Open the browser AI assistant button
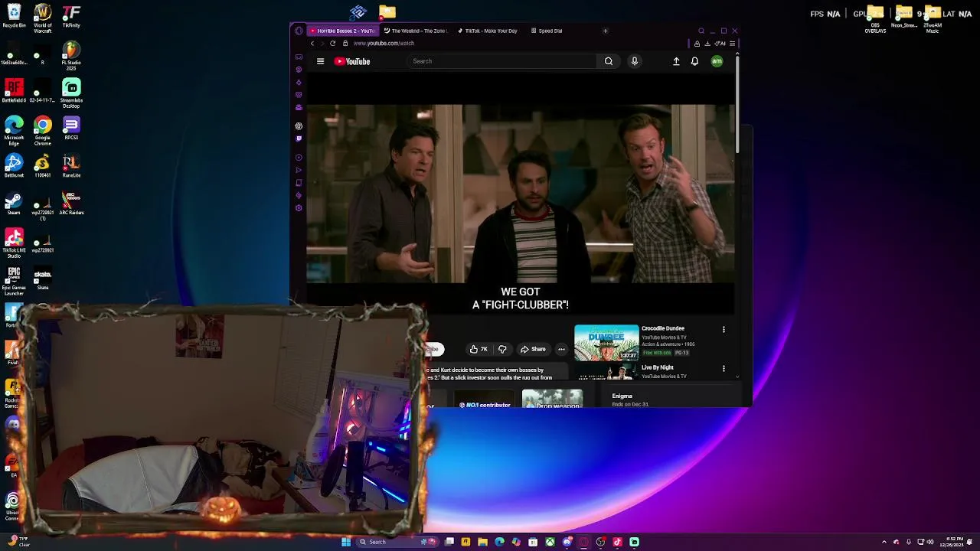 [720, 44]
